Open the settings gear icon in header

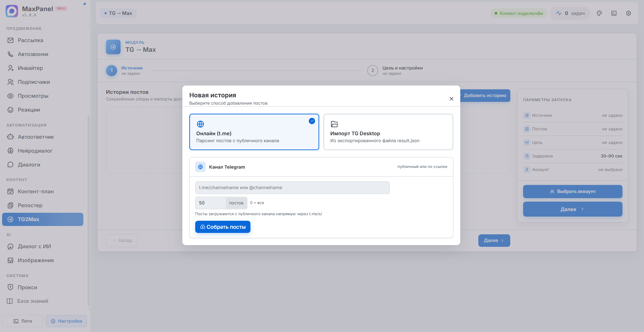point(628,13)
